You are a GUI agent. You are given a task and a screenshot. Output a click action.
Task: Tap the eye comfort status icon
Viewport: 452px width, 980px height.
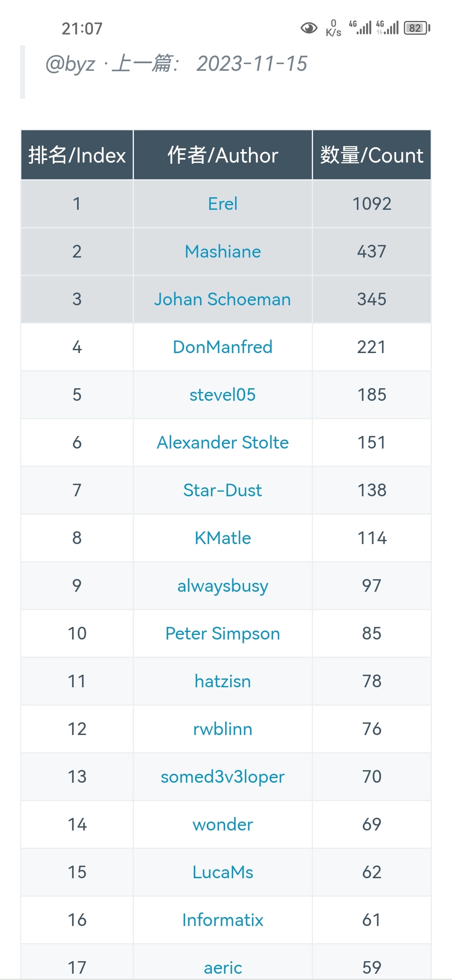coord(309,28)
